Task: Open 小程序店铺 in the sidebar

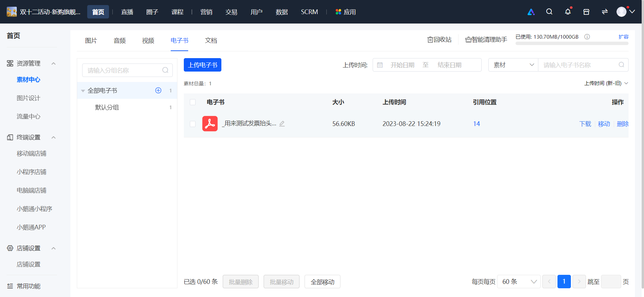Action: click(32, 172)
